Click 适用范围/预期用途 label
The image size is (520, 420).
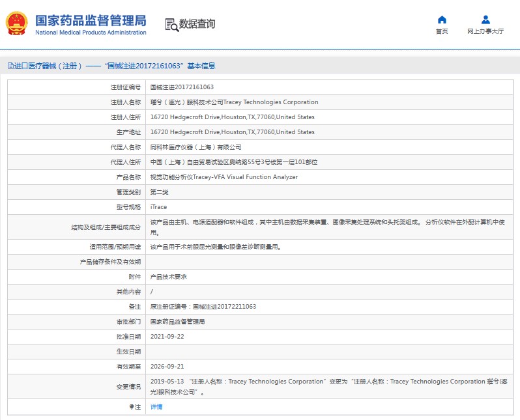pyautogui.click(x=115, y=247)
